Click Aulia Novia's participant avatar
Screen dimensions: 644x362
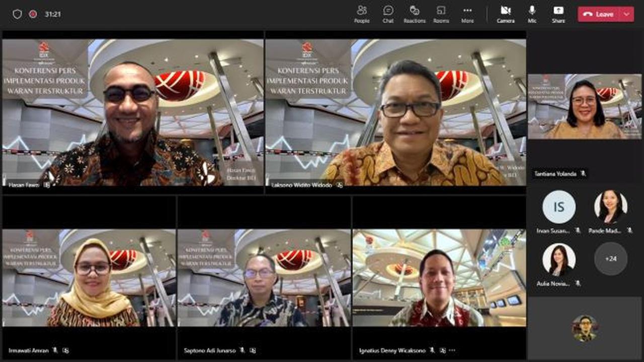point(558,259)
